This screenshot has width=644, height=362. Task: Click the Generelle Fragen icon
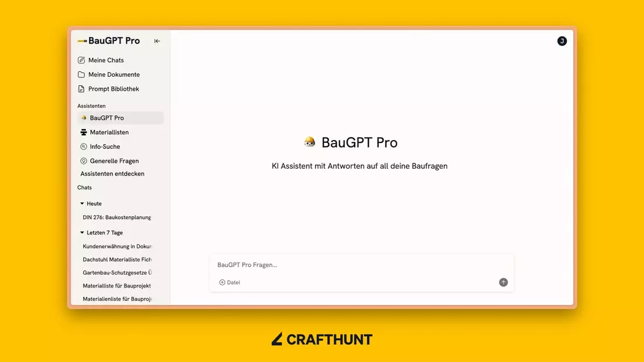click(84, 161)
